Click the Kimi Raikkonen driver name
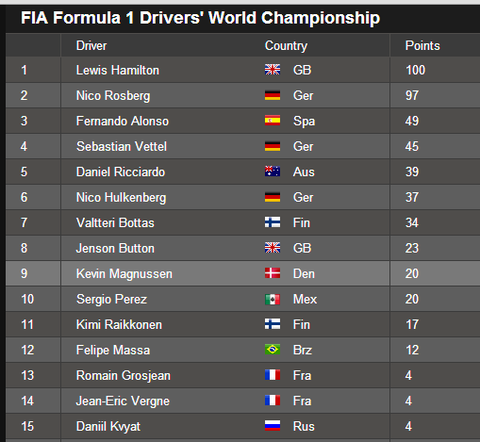This screenshot has height=442, width=480. click(119, 325)
